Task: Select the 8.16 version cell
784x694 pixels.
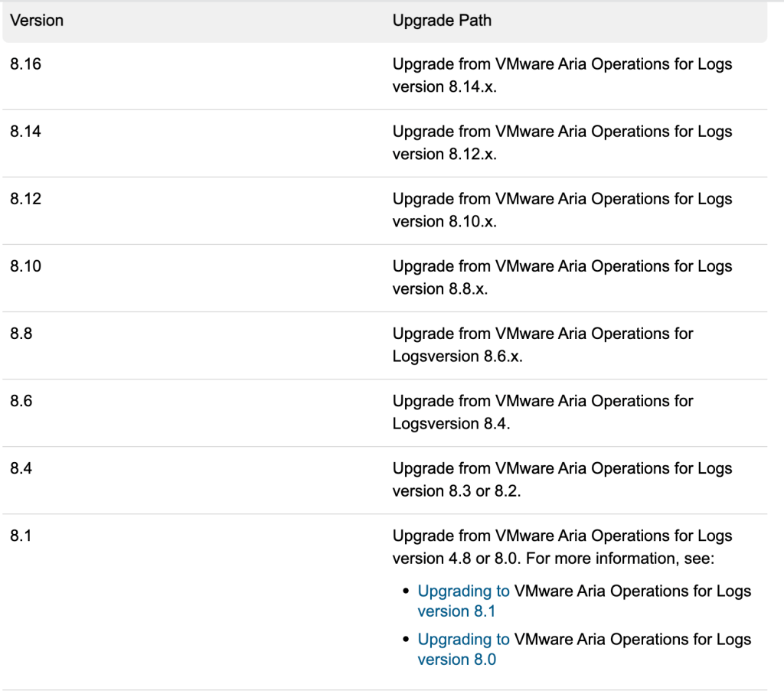Action: 25,64
